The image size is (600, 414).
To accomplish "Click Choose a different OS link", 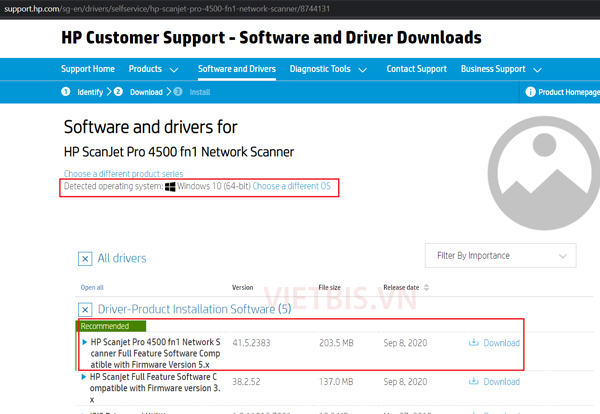I will tap(291, 186).
